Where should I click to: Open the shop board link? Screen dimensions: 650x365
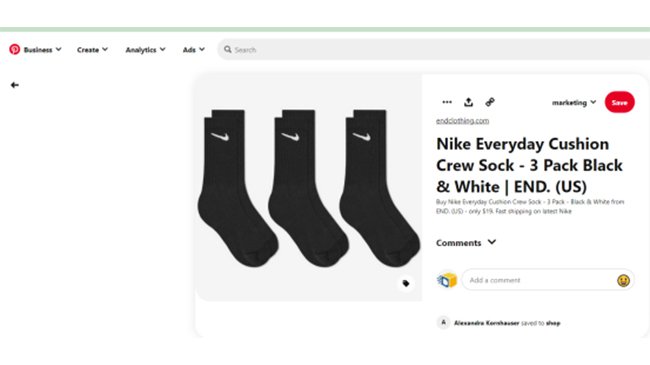point(553,323)
